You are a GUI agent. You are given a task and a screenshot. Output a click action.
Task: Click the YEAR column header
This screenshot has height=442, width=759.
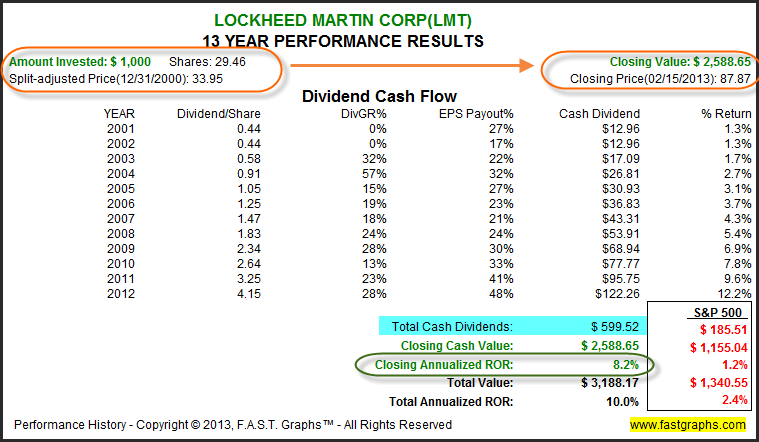click(119, 114)
